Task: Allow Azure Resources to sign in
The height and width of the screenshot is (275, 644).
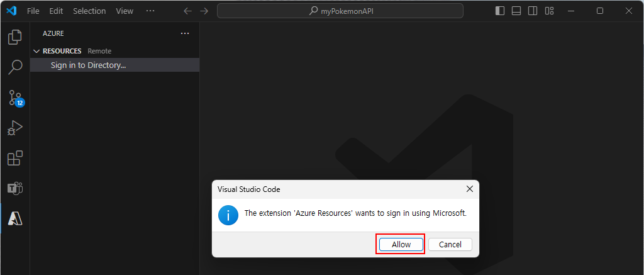Action: coord(401,244)
